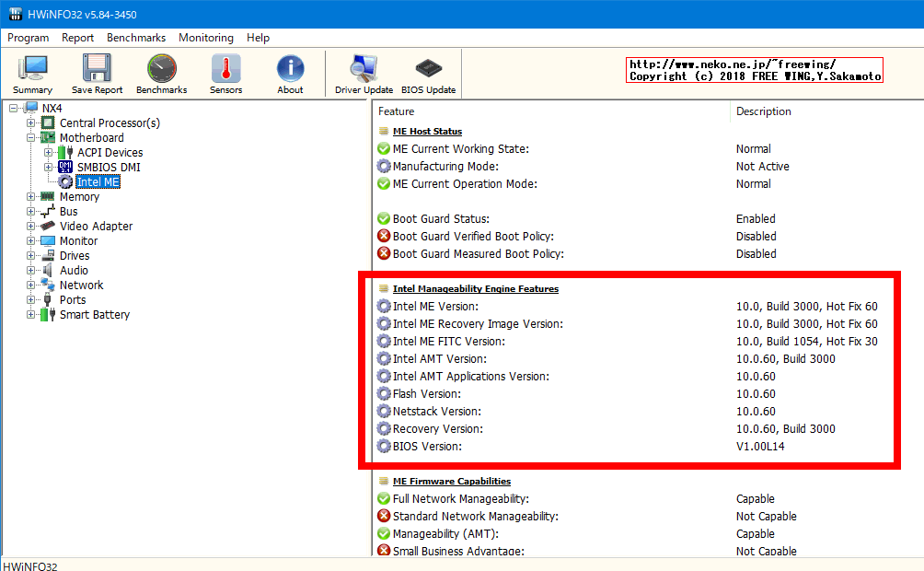Collapse the Motherboard tree node
924x571 pixels.
[x=31, y=138]
